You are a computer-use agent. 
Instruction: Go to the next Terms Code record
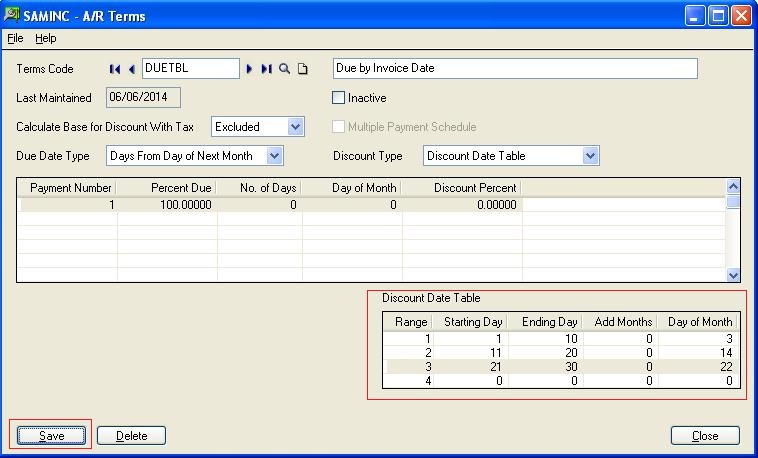pos(249,69)
